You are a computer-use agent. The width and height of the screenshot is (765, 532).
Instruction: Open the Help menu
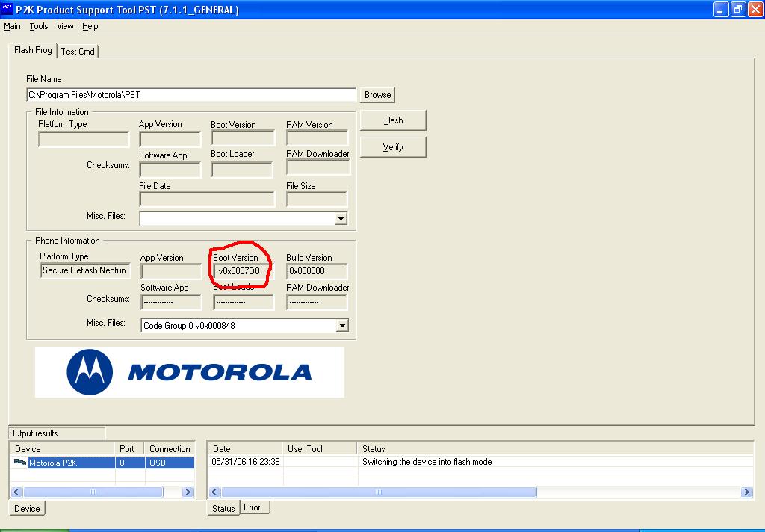click(90, 26)
